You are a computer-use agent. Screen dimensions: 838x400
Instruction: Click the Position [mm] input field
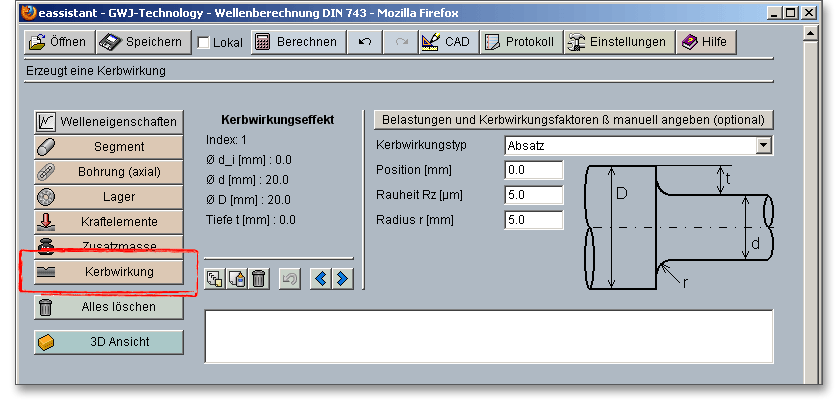coord(535,170)
